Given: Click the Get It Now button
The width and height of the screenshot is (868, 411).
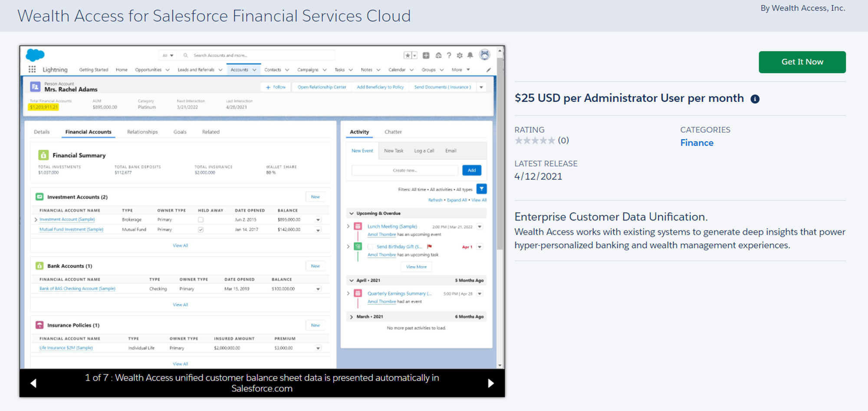Looking at the screenshot, I should [x=802, y=62].
